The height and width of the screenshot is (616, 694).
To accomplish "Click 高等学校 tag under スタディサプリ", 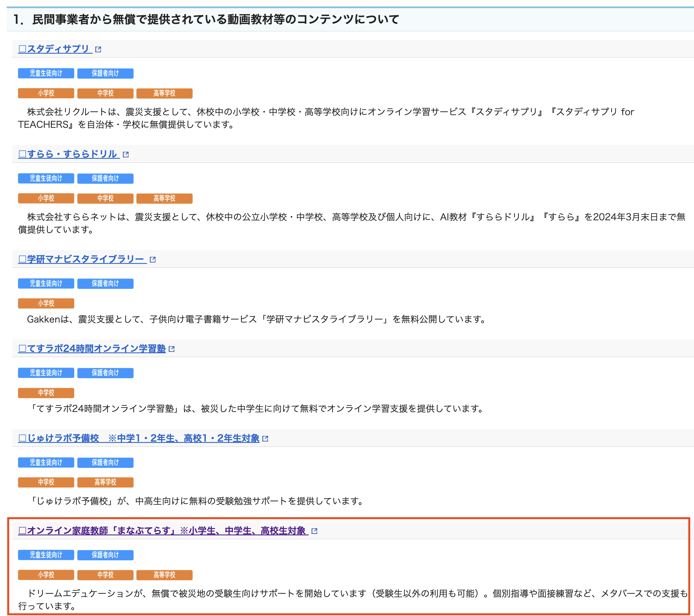I will [164, 93].
